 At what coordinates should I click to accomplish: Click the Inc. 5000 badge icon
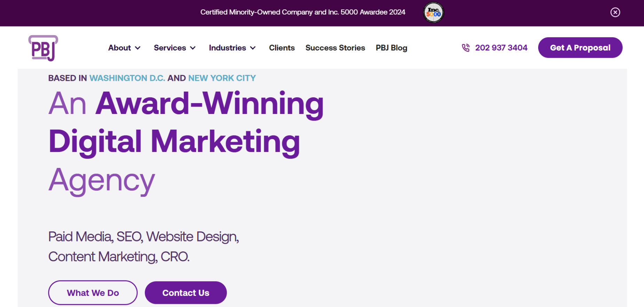(433, 13)
